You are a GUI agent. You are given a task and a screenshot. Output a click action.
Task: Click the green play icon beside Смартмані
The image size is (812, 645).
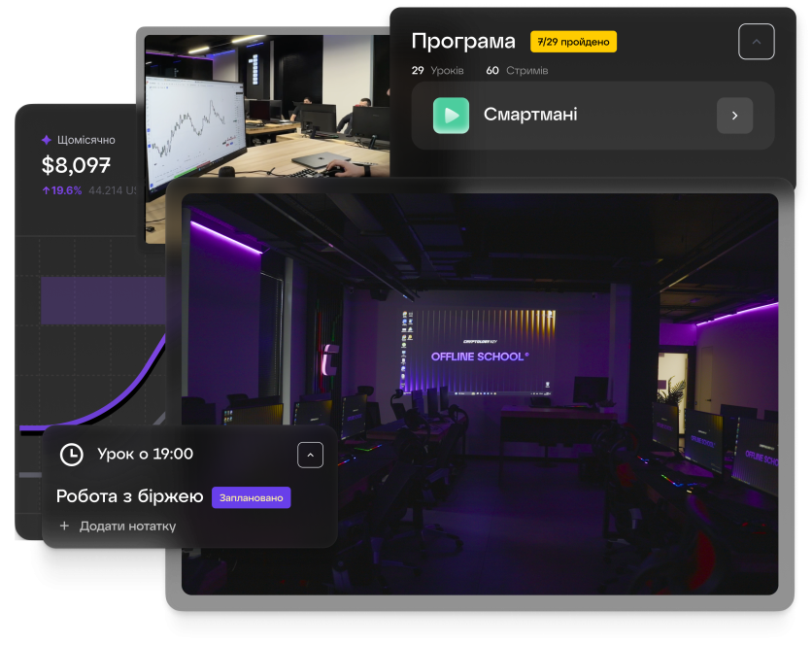point(451,116)
